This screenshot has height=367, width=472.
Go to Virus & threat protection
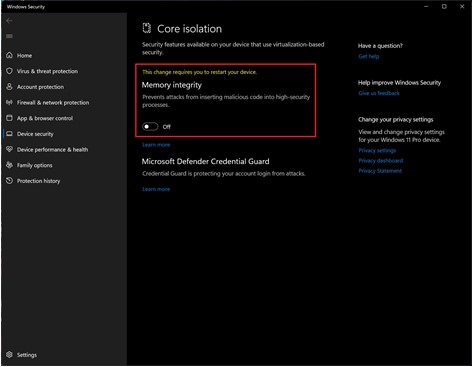(x=47, y=71)
